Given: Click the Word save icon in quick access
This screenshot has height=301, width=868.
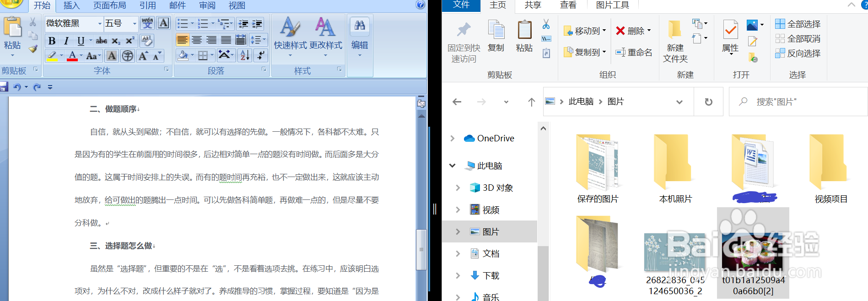Looking at the screenshot, I should click(x=4, y=87).
